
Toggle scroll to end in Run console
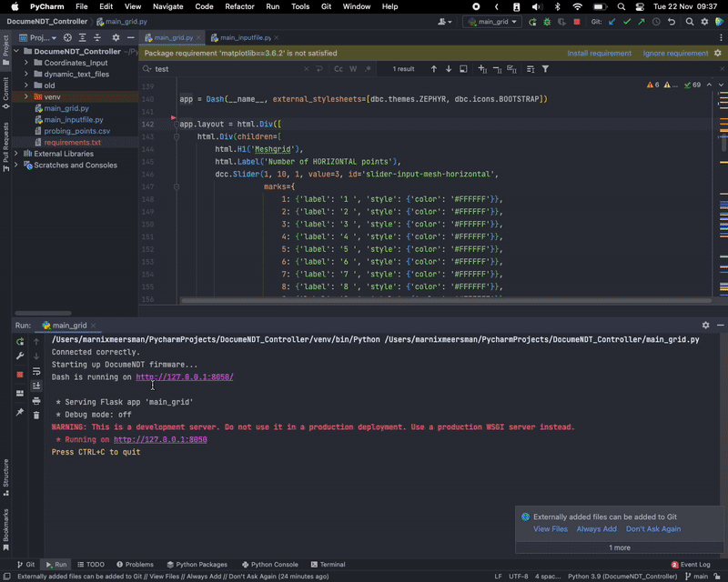[36, 386]
